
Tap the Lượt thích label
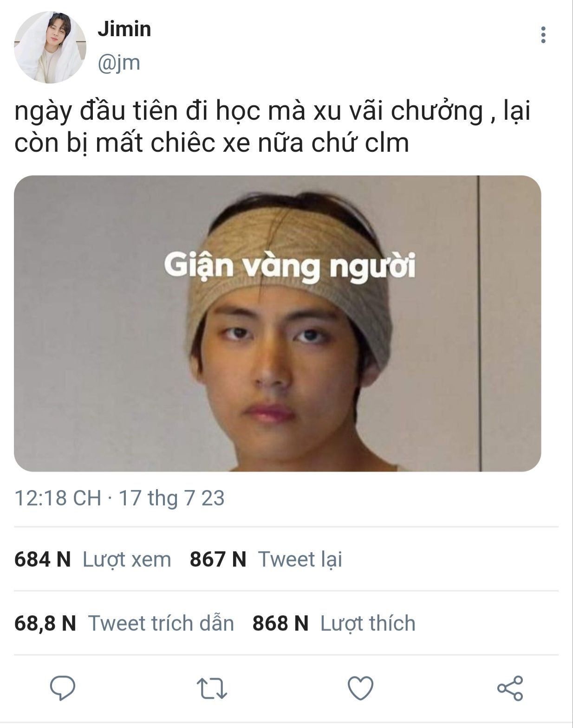click(x=368, y=623)
